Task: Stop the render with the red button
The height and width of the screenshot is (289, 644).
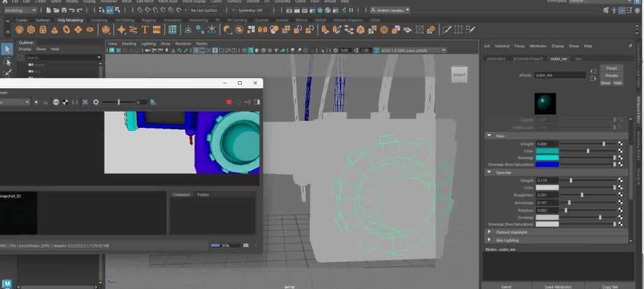Action: [229, 102]
